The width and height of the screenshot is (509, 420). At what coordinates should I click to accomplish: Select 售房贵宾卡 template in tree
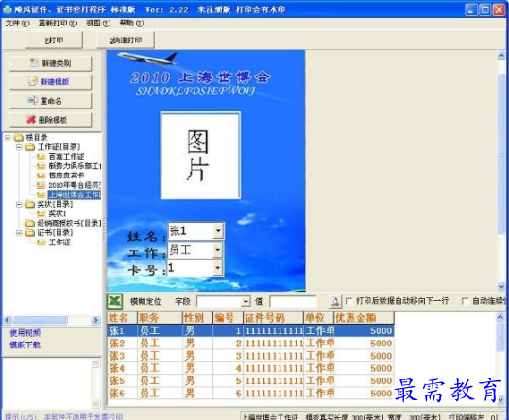point(66,176)
